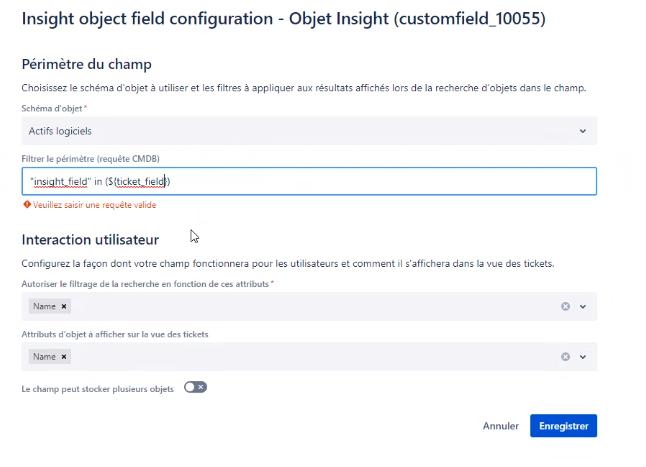Clear all search filtering attributes
Screen dimensions: 646x467
565,306
